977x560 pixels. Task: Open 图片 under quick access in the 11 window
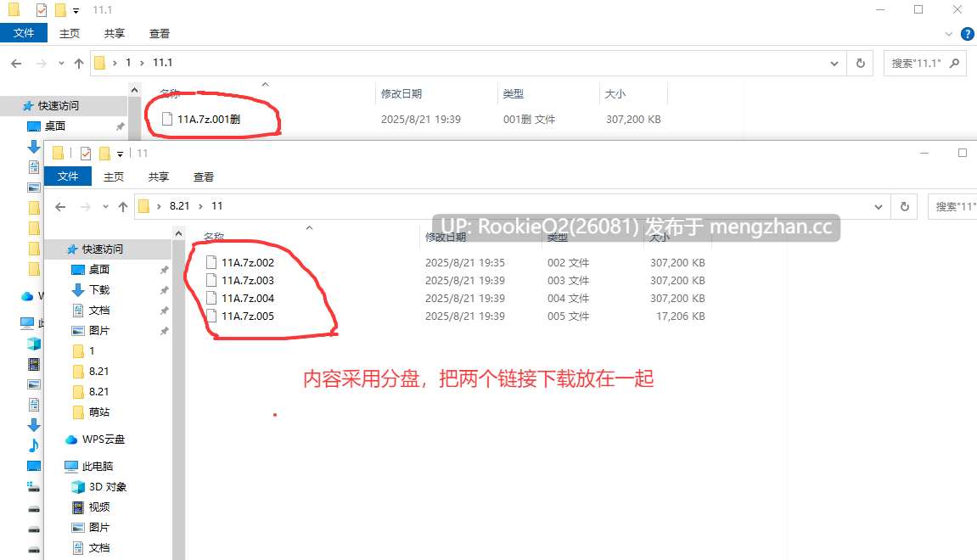point(99,330)
